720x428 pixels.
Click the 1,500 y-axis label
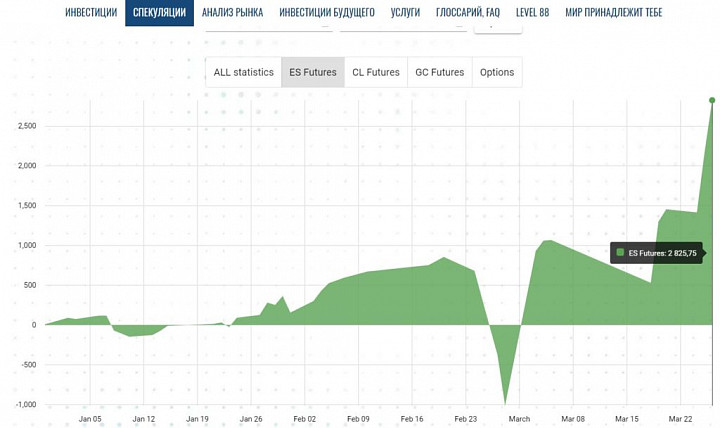point(27,205)
